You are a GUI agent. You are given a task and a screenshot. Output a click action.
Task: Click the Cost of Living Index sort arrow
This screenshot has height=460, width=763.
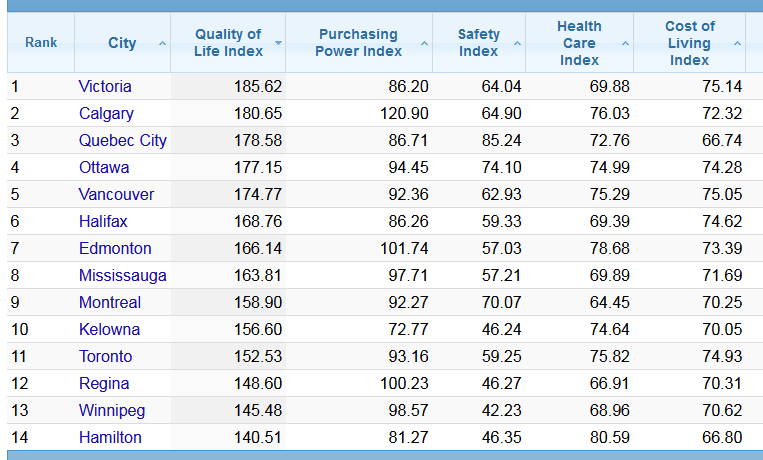(737, 43)
